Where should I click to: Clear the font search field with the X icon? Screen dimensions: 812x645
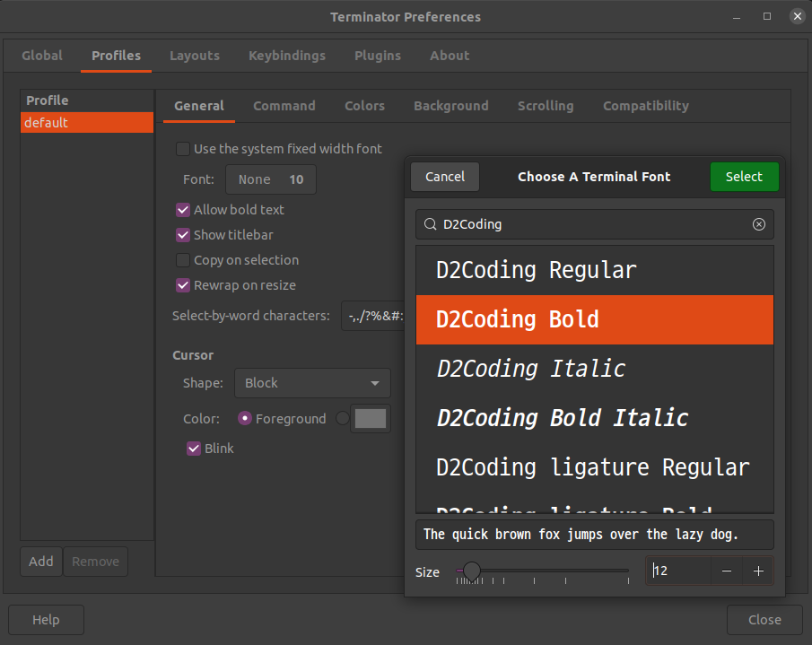[759, 224]
